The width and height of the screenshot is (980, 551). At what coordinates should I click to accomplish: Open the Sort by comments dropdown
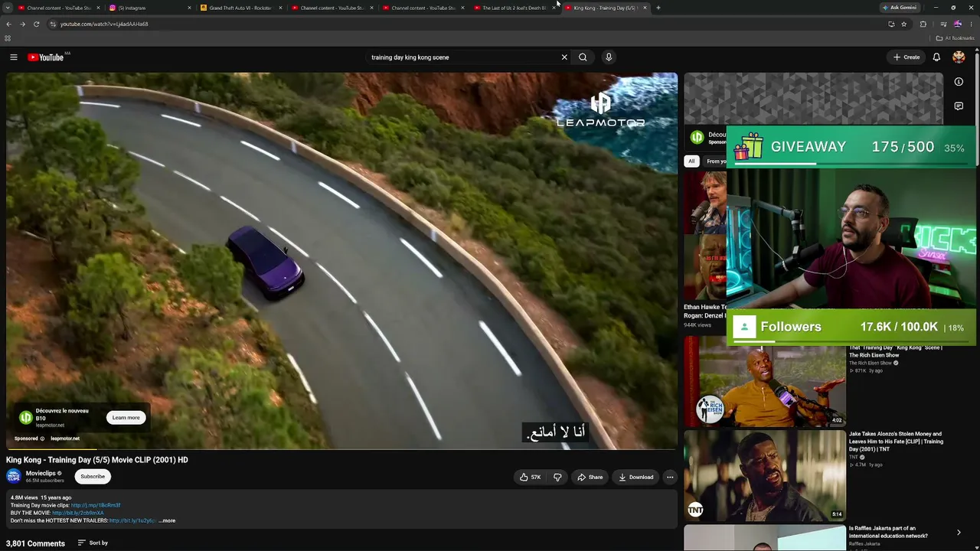click(93, 543)
